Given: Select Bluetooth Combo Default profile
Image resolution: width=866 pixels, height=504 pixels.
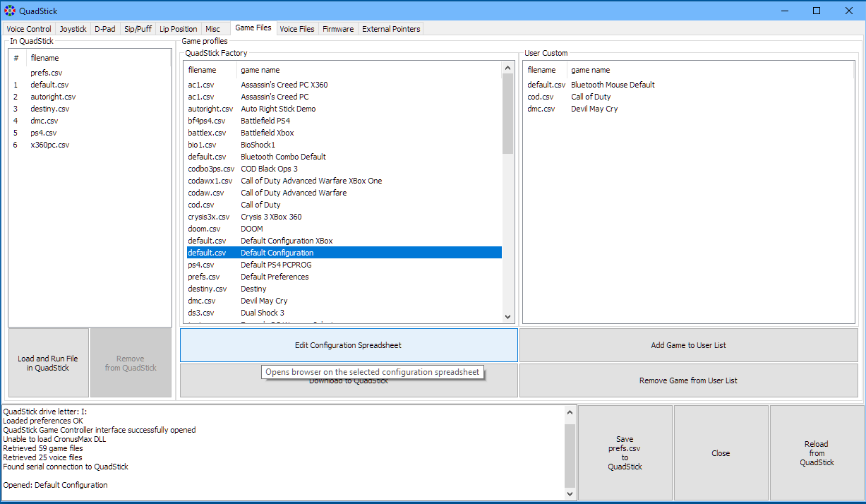Looking at the screenshot, I should pyautogui.click(x=344, y=157).
